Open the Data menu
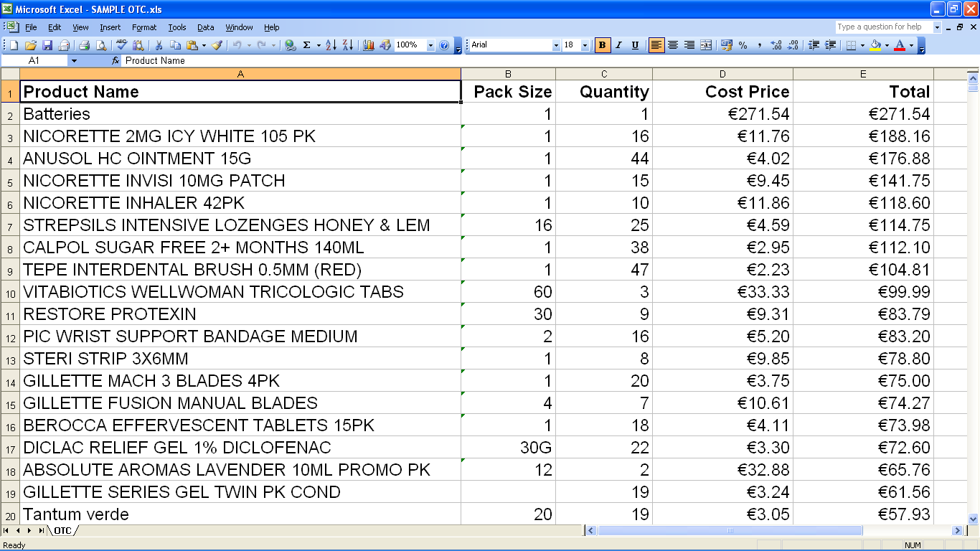The width and height of the screenshot is (980, 551). 206,27
